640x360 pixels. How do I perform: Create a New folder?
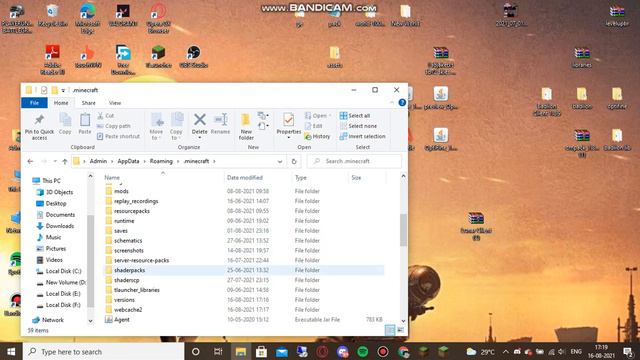246,127
